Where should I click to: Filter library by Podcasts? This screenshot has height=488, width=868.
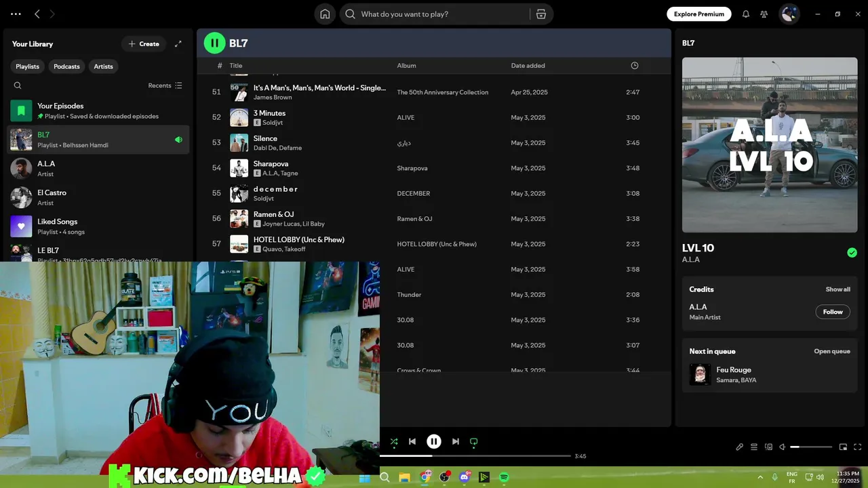click(66, 66)
